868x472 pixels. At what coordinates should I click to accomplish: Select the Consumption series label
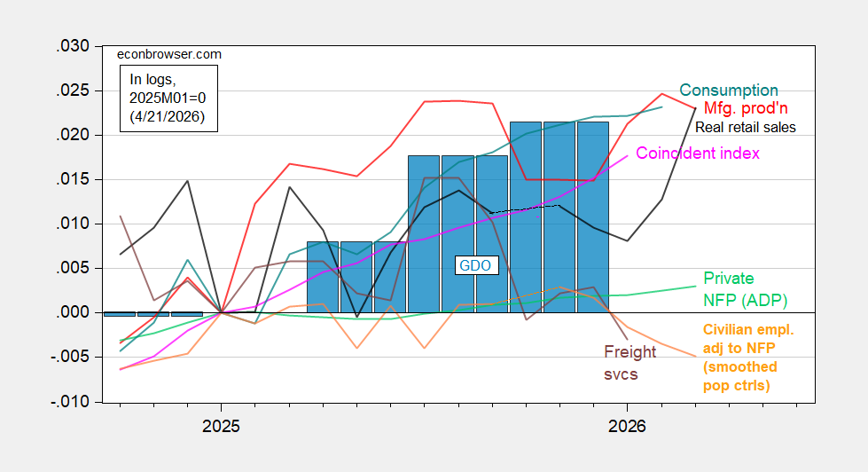click(729, 90)
